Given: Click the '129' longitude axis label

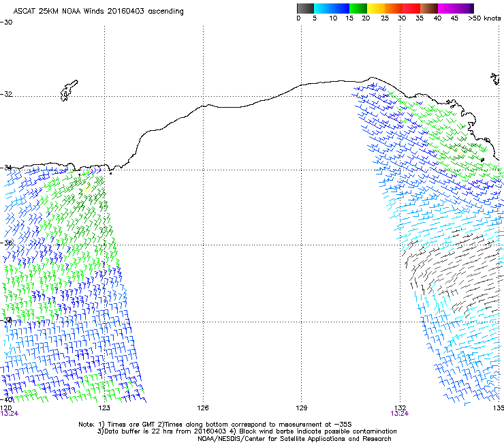Looking at the screenshot, I should pyautogui.click(x=301, y=408).
